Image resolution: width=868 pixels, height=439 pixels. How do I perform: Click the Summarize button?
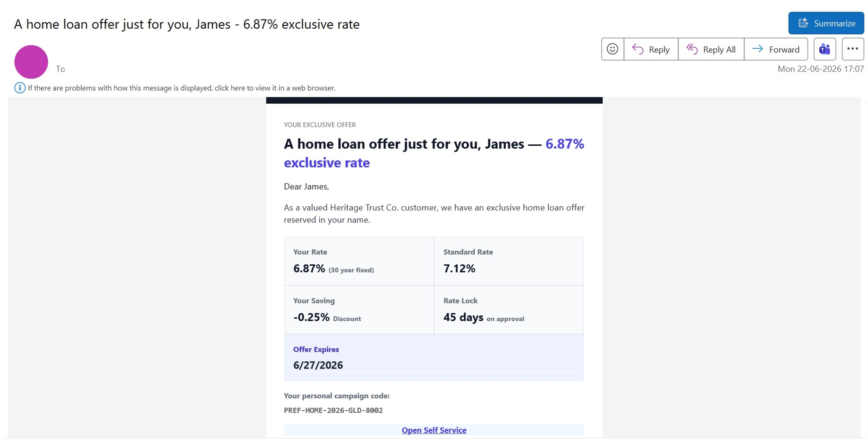click(826, 23)
